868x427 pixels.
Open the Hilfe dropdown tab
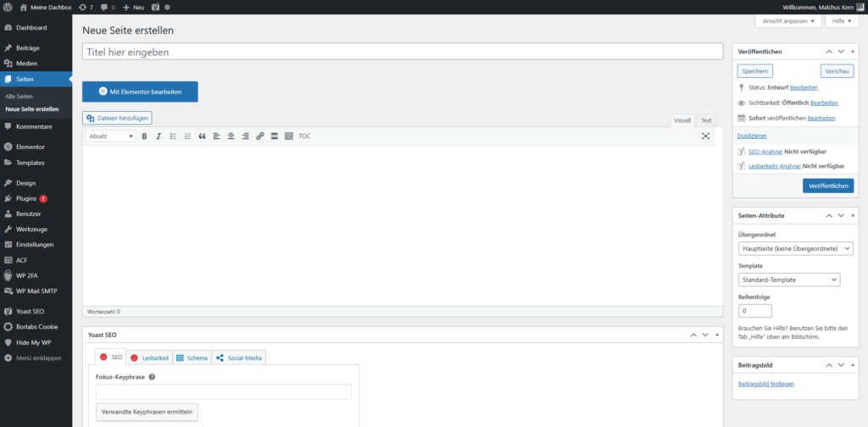842,21
